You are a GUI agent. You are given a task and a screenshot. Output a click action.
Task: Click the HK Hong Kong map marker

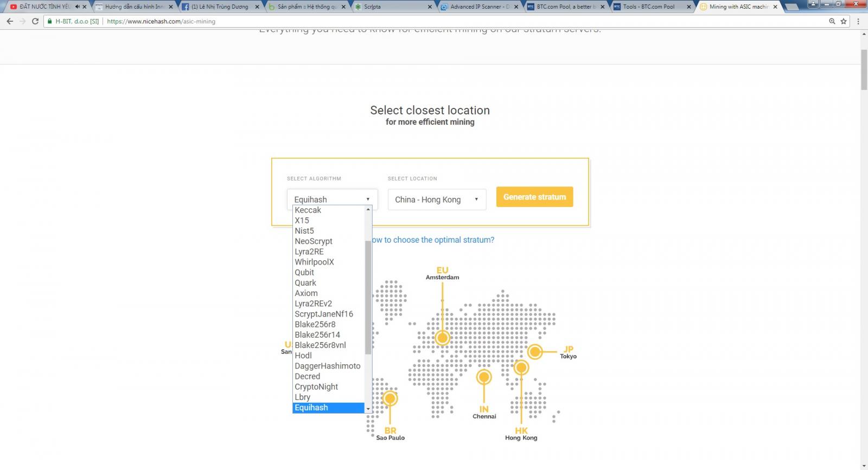(x=521, y=368)
